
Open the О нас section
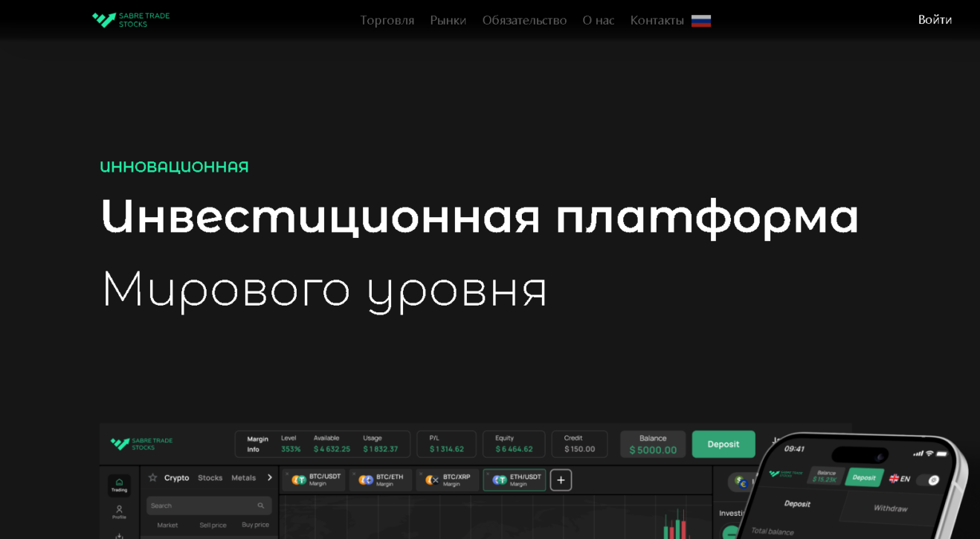click(599, 20)
